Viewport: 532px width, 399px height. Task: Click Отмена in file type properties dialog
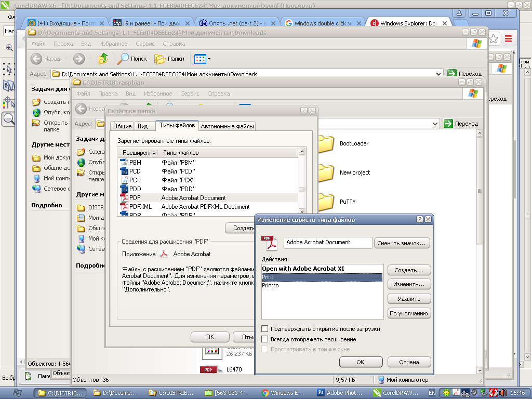click(x=409, y=362)
